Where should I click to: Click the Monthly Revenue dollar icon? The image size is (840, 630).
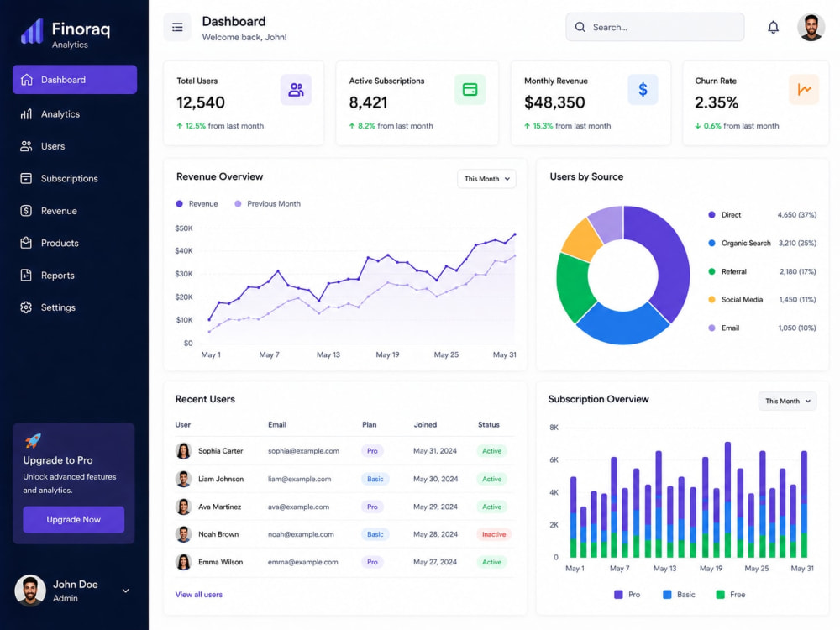tap(643, 90)
